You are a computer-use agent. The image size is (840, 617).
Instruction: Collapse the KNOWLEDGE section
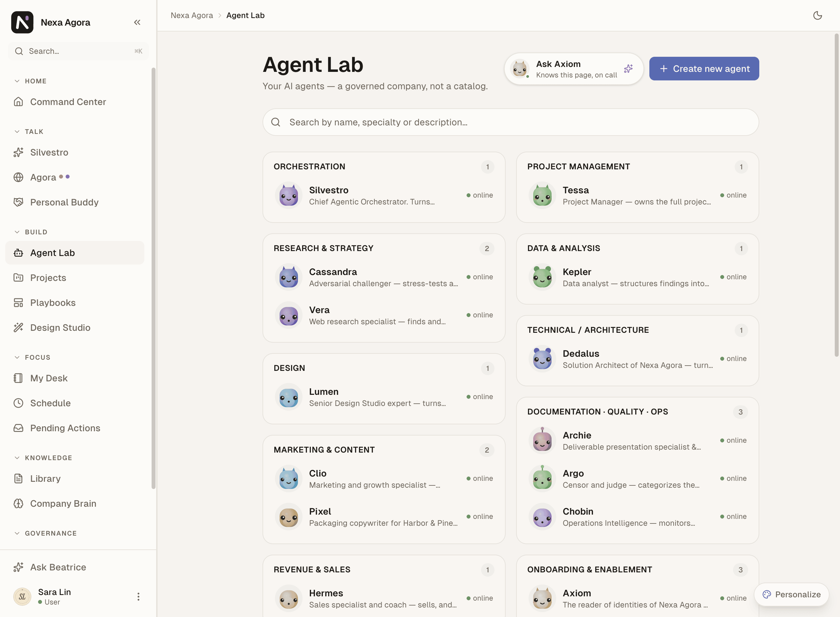43,458
